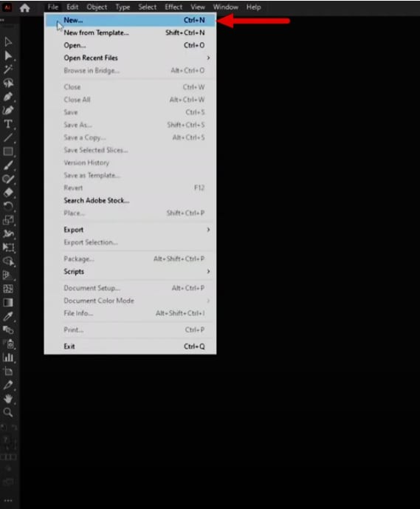Click the Package... entry
This screenshot has width=420, height=509.
tap(130, 259)
